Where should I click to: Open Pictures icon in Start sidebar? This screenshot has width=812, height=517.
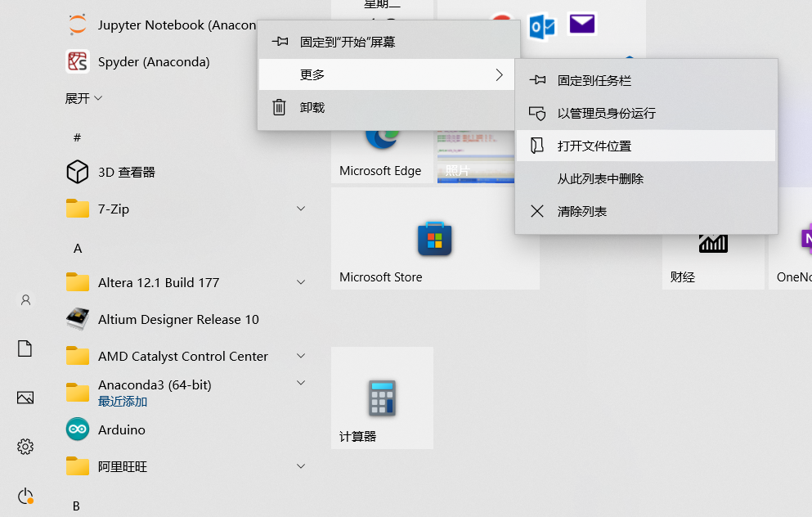point(25,398)
